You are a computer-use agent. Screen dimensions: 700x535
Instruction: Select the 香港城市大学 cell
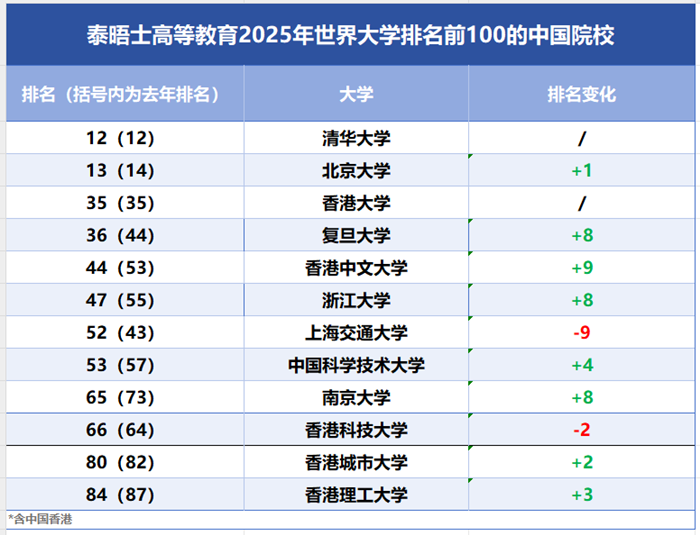pos(356,462)
